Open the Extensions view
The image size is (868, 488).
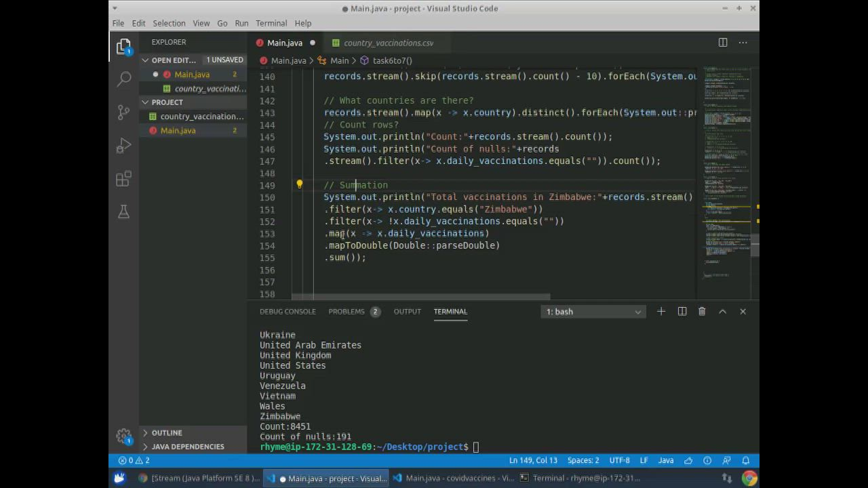click(124, 179)
